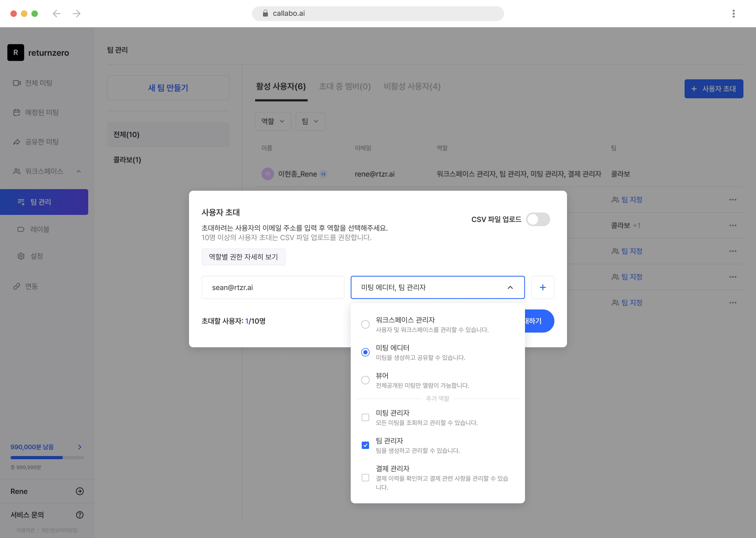Open the three-dot menu beside 콜라보 +1
This screenshot has height=538, width=756.
click(733, 225)
